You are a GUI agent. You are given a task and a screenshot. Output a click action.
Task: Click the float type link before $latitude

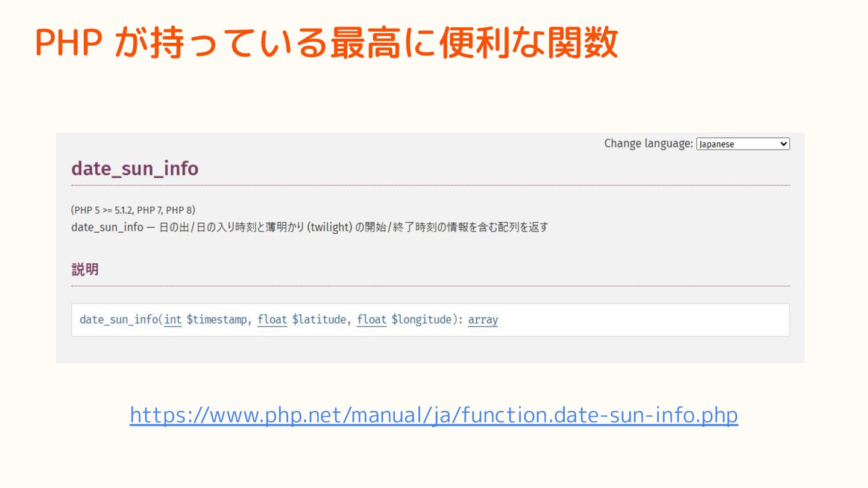click(x=272, y=319)
